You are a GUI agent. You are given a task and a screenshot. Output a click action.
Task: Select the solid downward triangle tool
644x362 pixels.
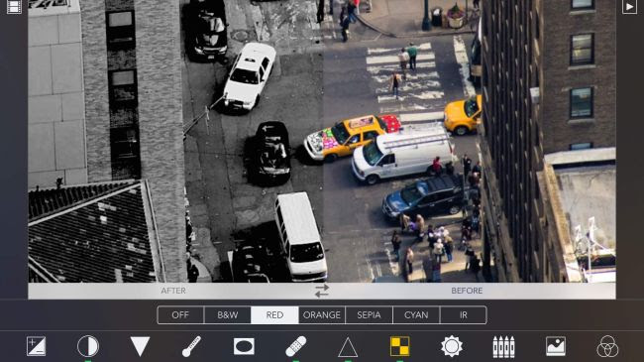[140, 346]
